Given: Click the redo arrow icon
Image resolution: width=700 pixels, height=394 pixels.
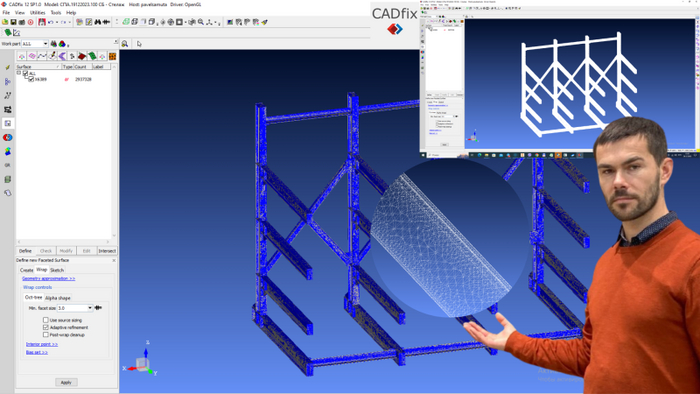Looking at the screenshot, I should 63,22.
